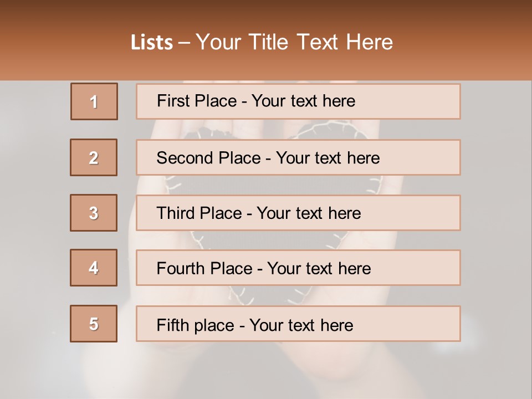Image resolution: width=532 pixels, height=399 pixels.
Task: Select the number 4 box
Action: pos(94,268)
